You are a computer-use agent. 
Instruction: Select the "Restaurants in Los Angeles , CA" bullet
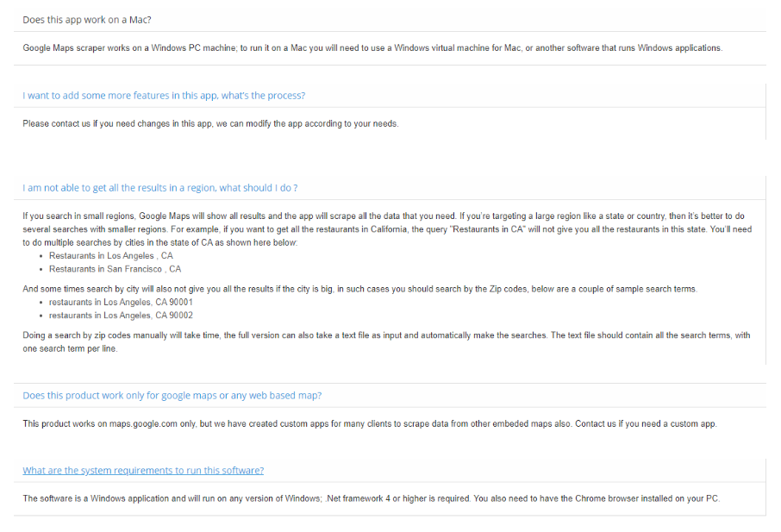[110, 256]
